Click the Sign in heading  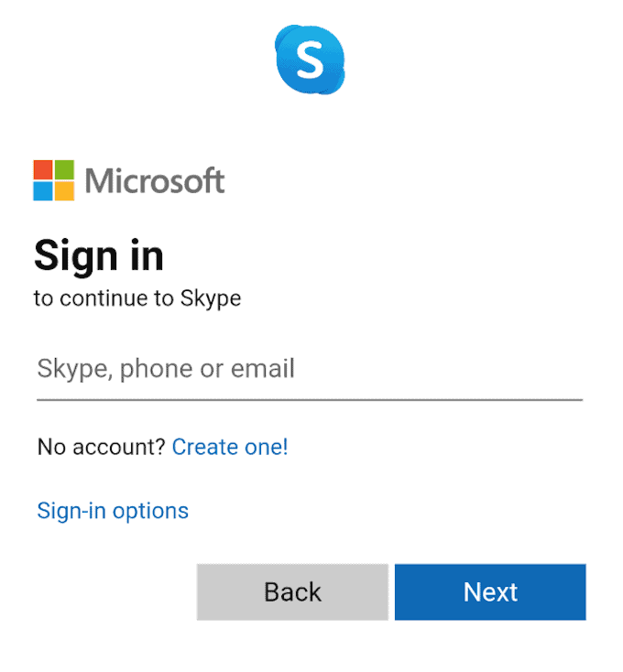pyautogui.click(x=99, y=255)
